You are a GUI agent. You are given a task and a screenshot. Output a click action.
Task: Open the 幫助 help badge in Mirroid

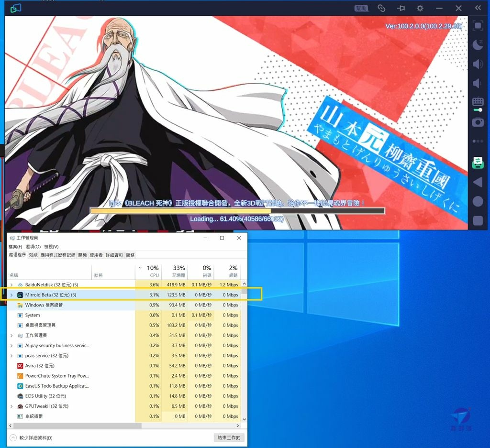click(362, 8)
